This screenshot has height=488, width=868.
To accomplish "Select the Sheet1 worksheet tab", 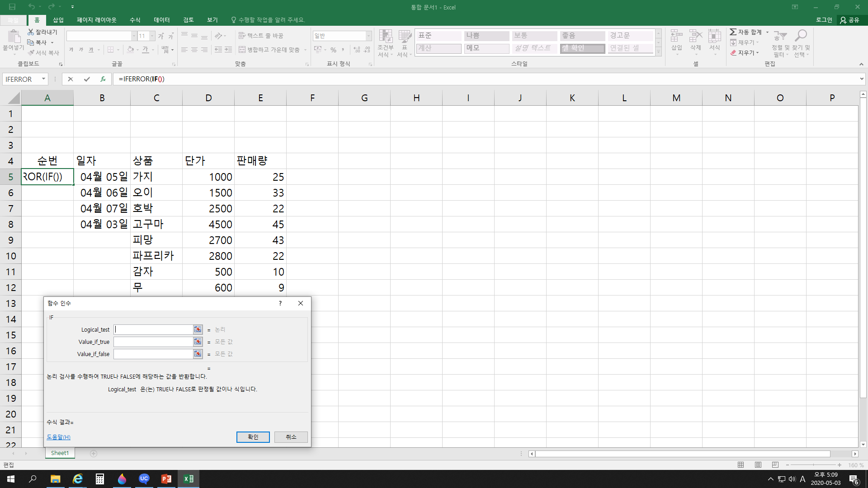I will coord(60,453).
